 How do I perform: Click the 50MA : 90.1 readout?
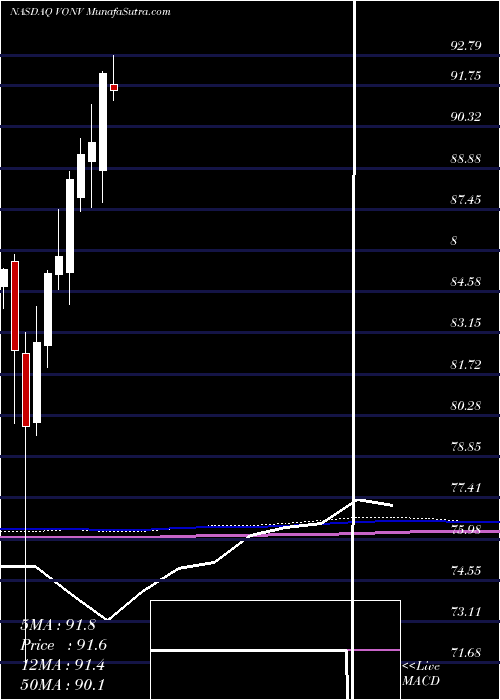62,685
